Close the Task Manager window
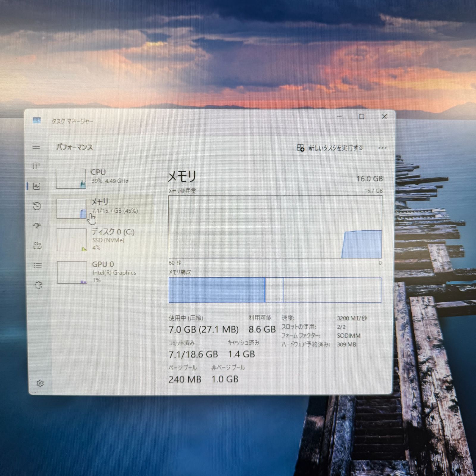This screenshot has height=476, width=476. point(384,117)
